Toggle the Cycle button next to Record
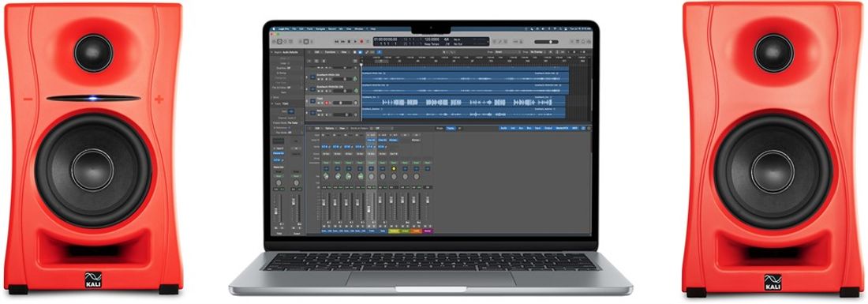Screen dimensions: 868x304 pyautogui.click(x=369, y=41)
